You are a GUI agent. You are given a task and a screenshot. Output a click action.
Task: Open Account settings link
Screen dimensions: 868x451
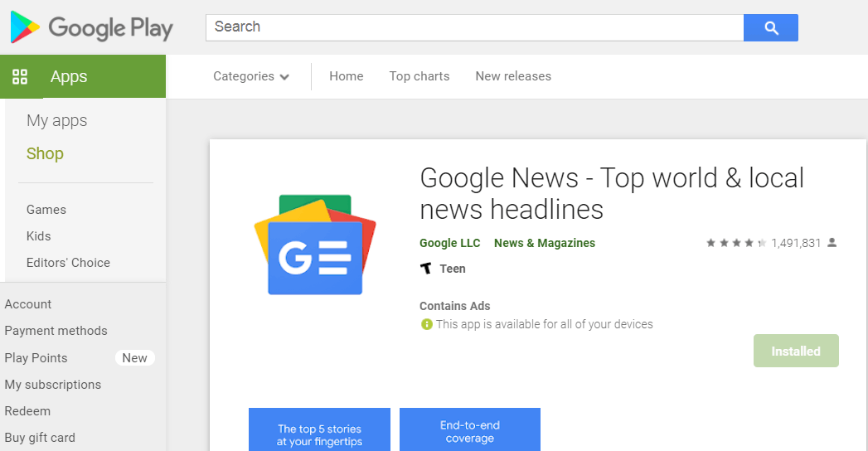click(27, 304)
